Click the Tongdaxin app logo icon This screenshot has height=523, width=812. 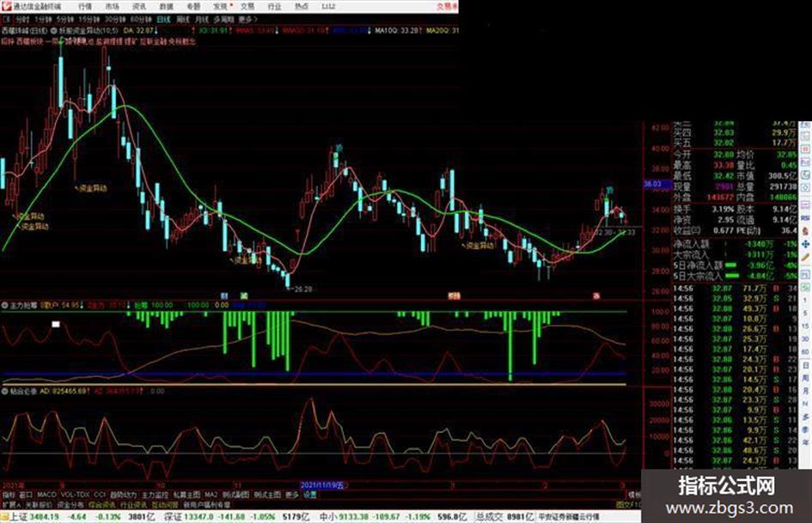(x=6, y=6)
